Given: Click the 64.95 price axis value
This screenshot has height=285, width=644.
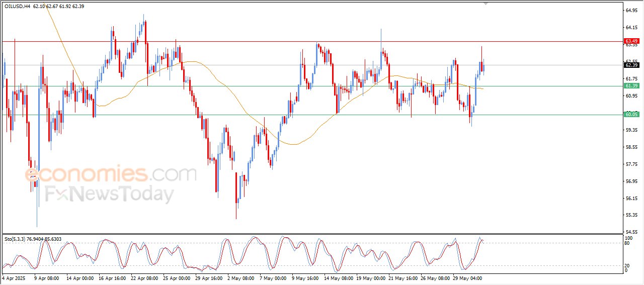Looking at the screenshot, I should pyautogui.click(x=631, y=10).
